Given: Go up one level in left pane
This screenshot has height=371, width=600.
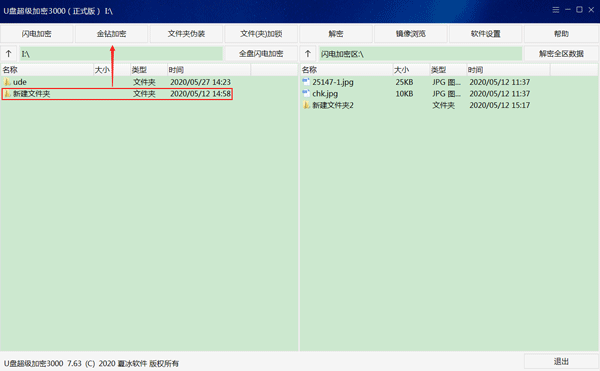Looking at the screenshot, I should [x=9, y=54].
